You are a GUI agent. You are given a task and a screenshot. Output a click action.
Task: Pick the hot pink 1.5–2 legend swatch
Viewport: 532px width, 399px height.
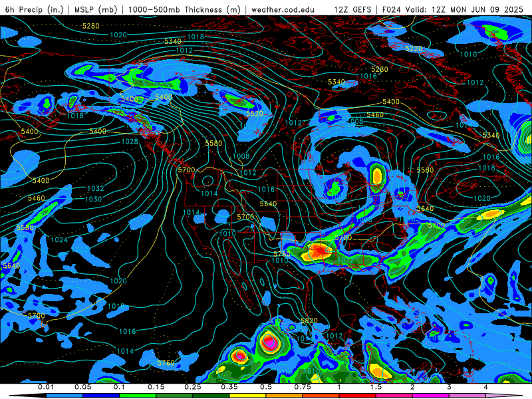pyautogui.click(x=394, y=396)
